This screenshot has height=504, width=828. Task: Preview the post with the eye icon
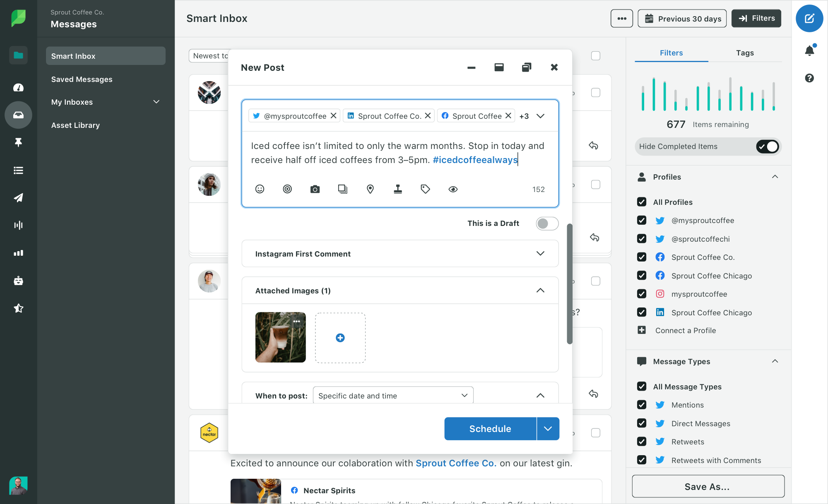tap(453, 189)
